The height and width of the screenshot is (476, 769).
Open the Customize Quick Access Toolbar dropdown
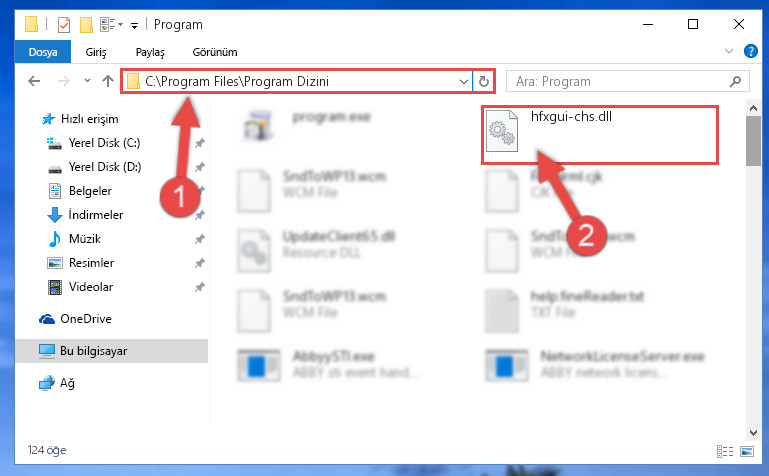[x=134, y=25]
